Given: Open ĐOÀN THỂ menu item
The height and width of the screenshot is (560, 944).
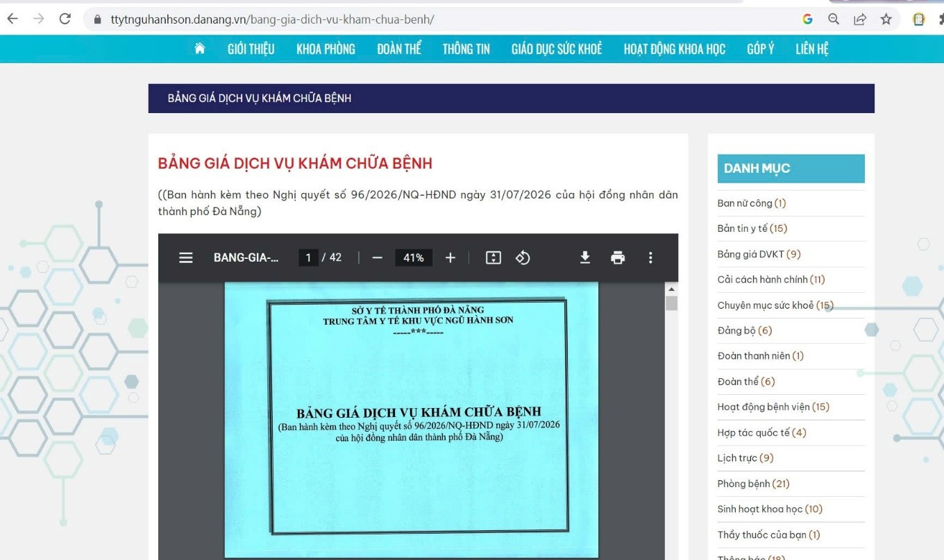Looking at the screenshot, I should click(x=399, y=49).
